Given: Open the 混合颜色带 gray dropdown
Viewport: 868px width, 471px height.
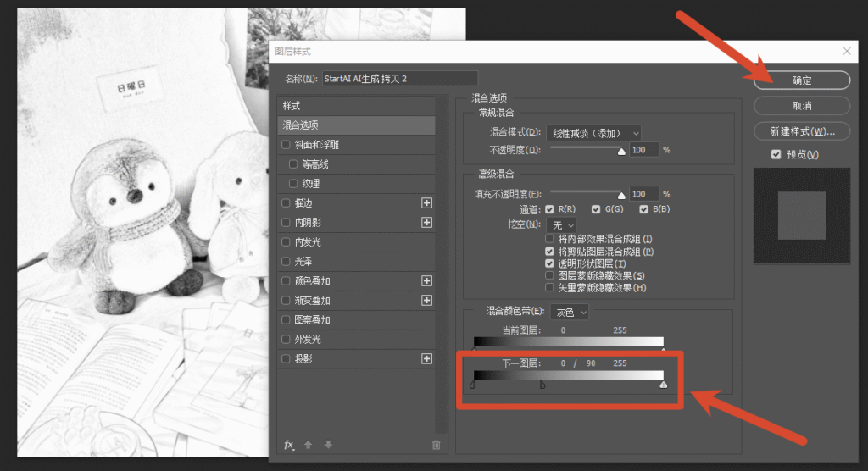Looking at the screenshot, I should [569, 312].
